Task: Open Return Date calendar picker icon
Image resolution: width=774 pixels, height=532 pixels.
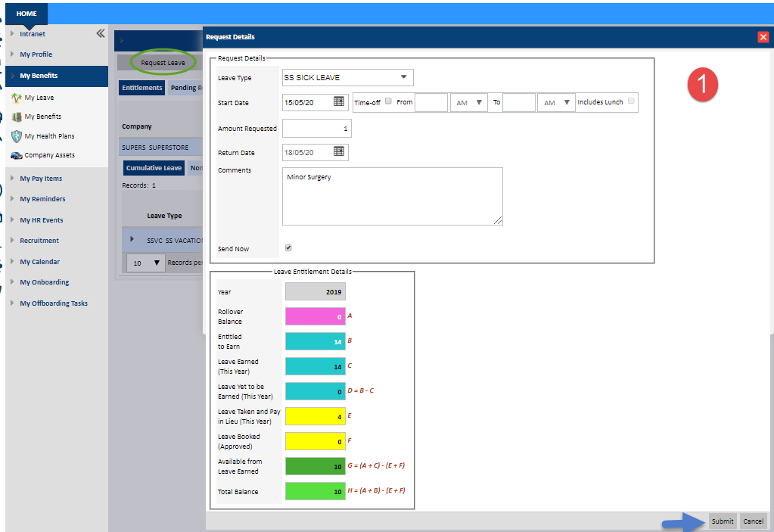Action: click(339, 151)
